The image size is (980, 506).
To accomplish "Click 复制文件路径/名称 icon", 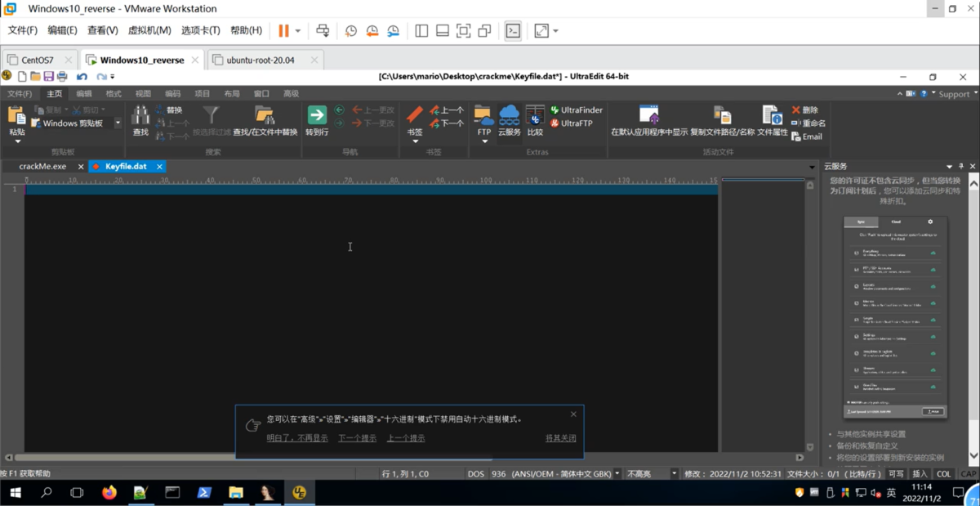I will point(722,115).
